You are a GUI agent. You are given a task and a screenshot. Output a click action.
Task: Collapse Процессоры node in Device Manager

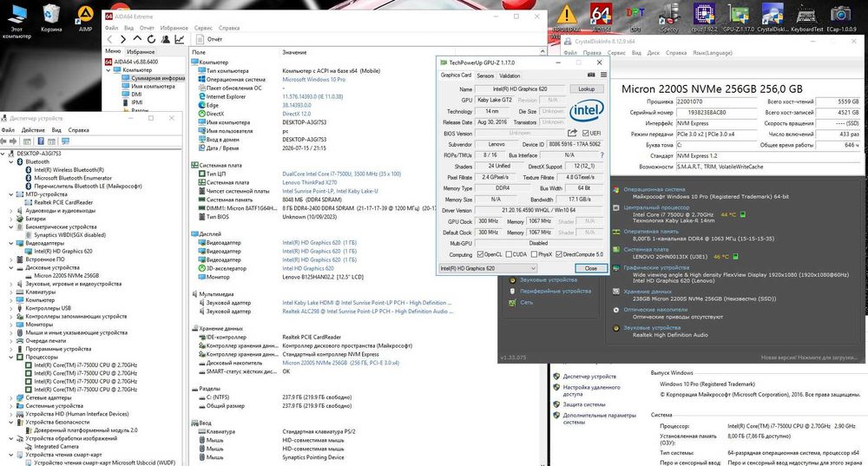coord(11,357)
